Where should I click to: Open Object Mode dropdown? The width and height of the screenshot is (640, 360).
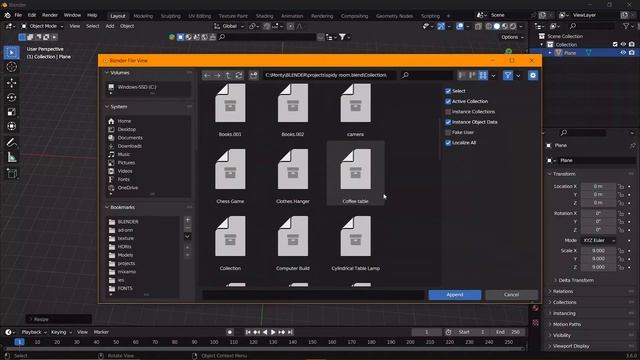pyautogui.click(x=42, y=26)
